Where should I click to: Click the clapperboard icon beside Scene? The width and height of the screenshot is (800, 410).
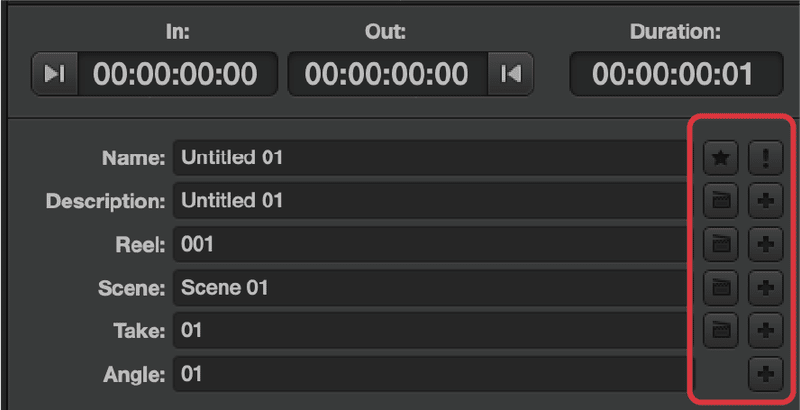pyautogui.click(x=720, y=288)
